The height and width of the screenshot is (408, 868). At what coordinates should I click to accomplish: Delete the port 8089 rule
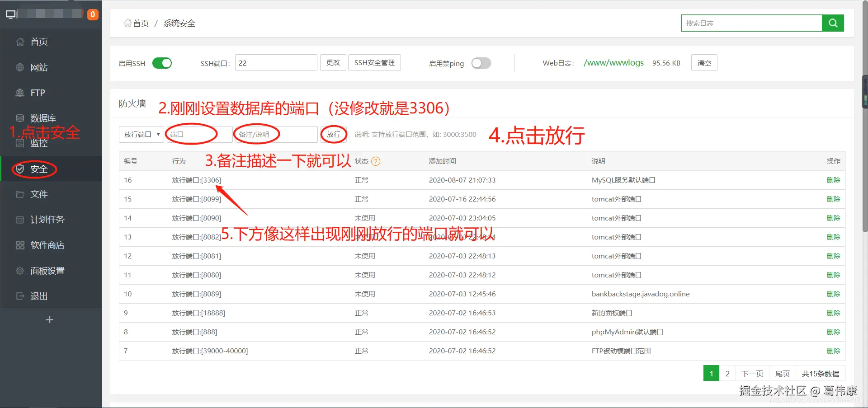point(833,294)
